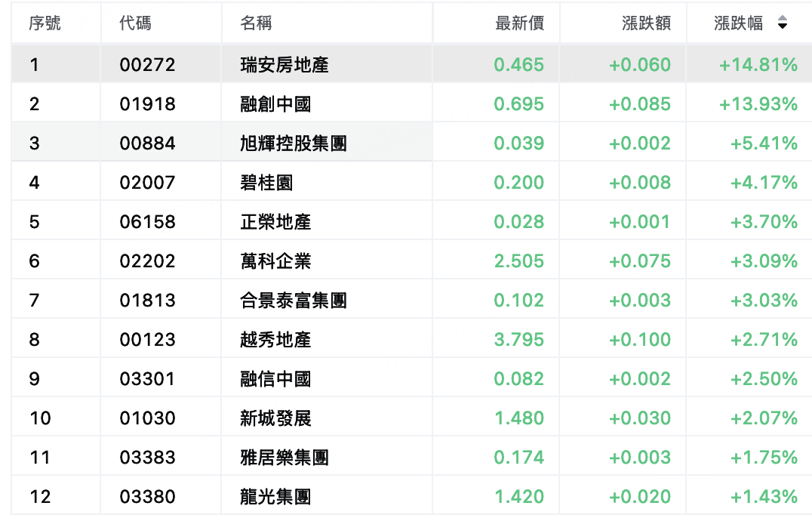Click the latest price 0.039

point(519,143)
